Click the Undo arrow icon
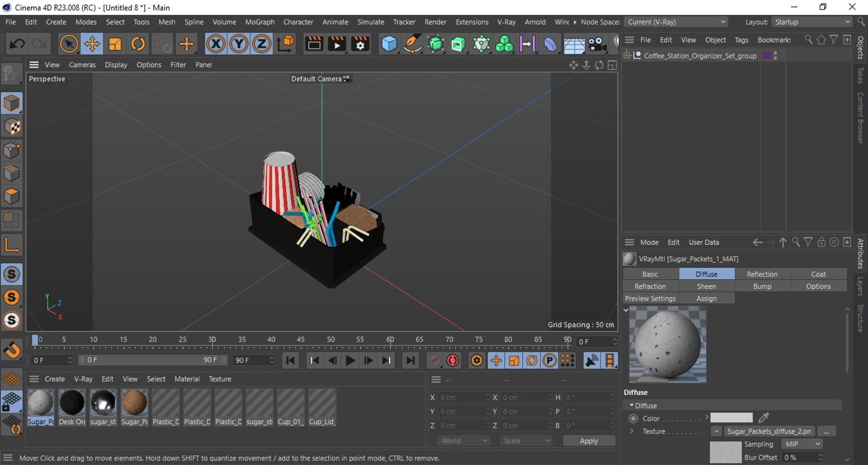This screenshot has height=465, width=868. point(17,44)
